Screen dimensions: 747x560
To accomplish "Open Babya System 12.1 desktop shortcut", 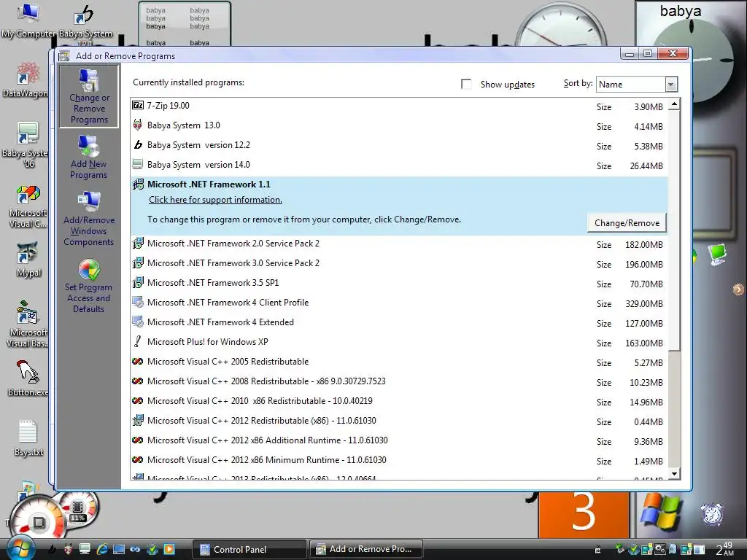I will click(85, 24).
